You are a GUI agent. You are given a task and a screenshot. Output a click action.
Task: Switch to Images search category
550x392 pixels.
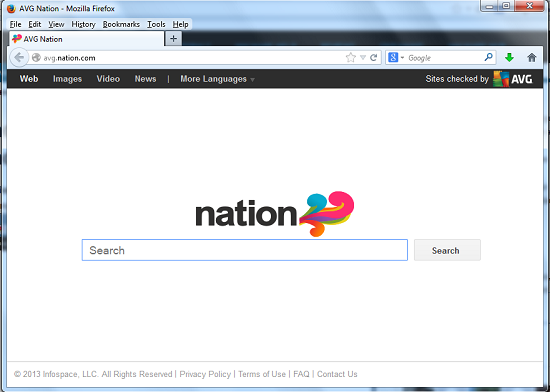click(x=67, y=79)
